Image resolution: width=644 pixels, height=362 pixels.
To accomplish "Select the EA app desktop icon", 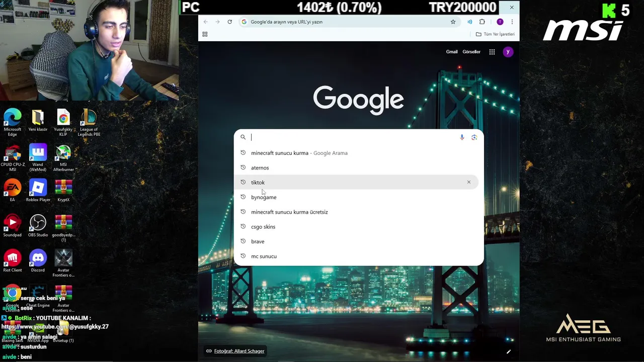I will [x=13, y=191].
